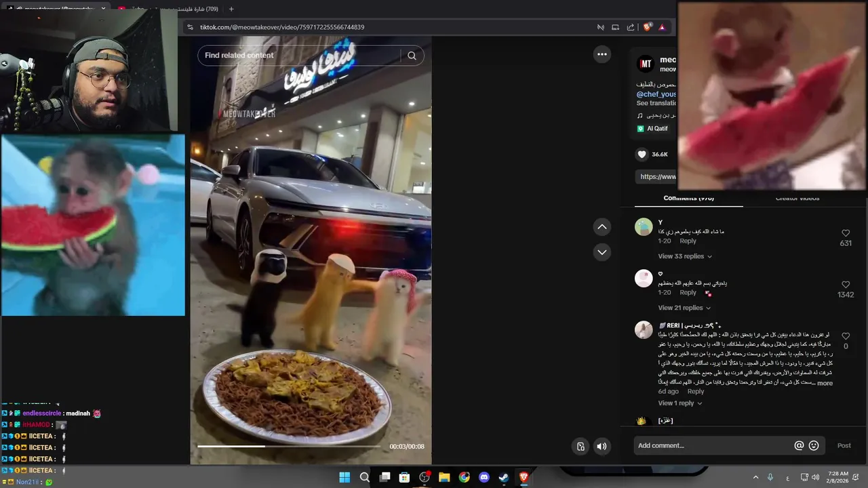Image resolution: width=868 pixels, height=488 pixels.
Task: Open the three-dots more options menu
Action: 602,54
